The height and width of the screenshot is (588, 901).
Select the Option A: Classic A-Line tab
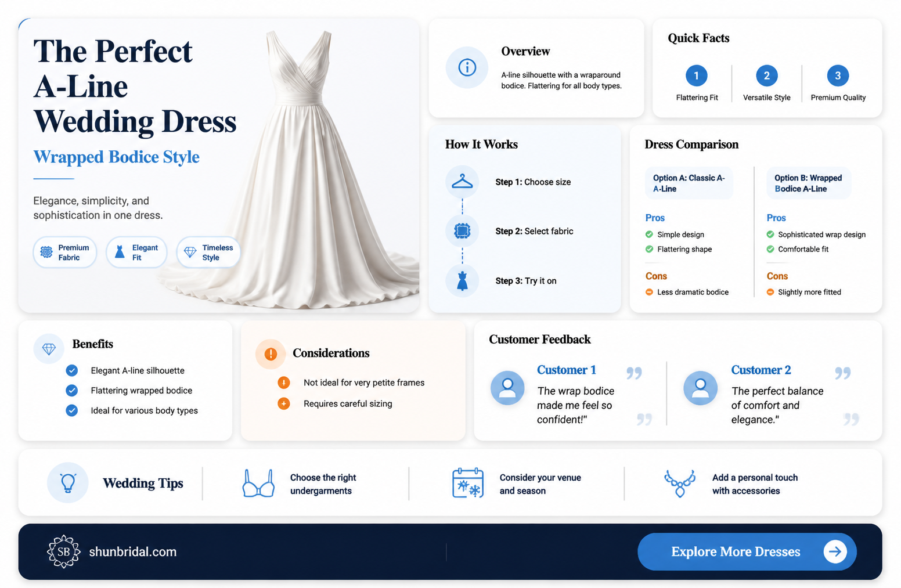(689, 183)
